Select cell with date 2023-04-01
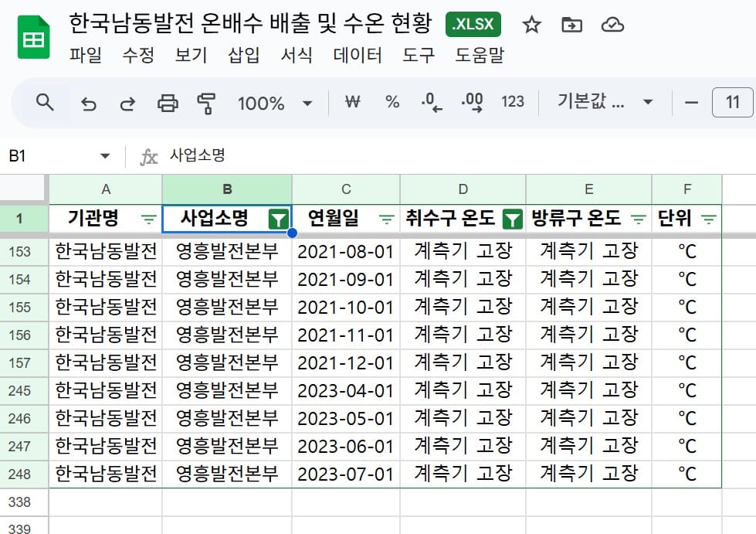The width and height of the screenshot is (756, 534). pos(345,390)
